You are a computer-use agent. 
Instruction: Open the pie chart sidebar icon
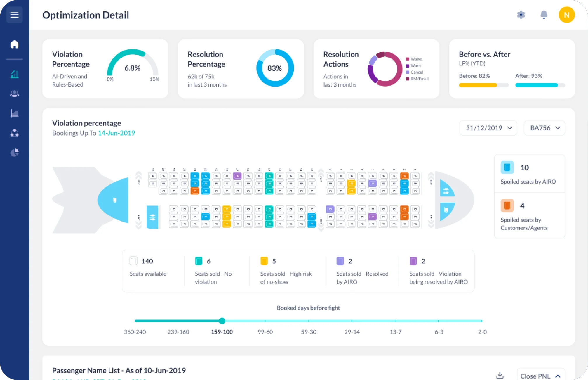point(15,152)
